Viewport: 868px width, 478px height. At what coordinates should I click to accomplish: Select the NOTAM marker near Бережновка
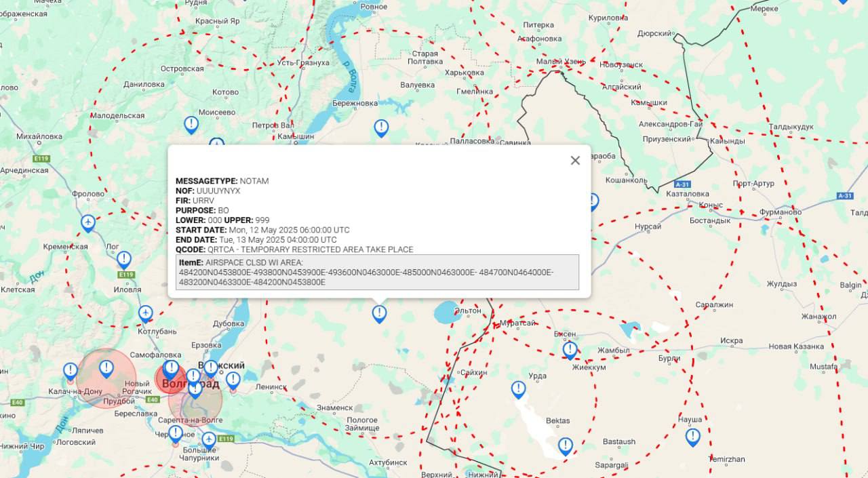point(382,127)
